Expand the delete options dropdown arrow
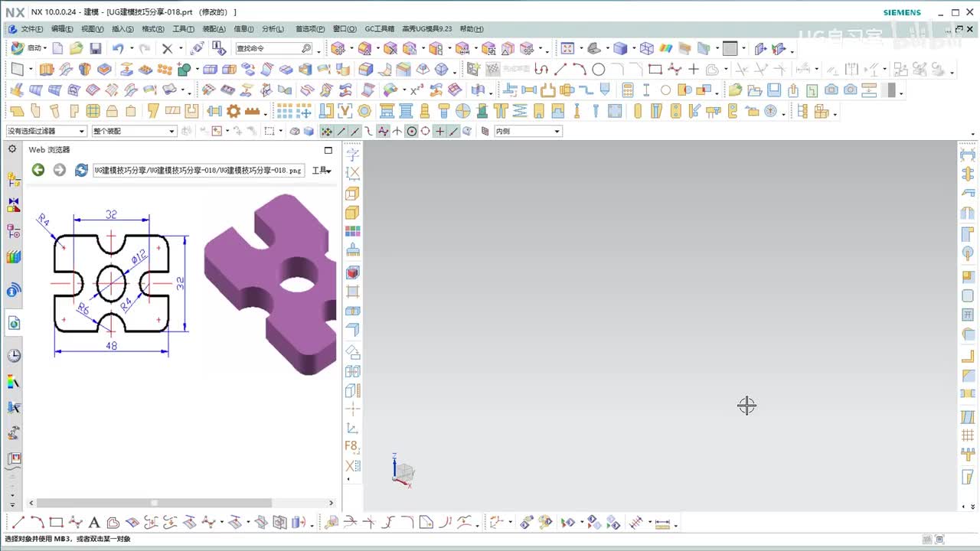This screenshot has width=980, height=551. [x=179, y=48]
